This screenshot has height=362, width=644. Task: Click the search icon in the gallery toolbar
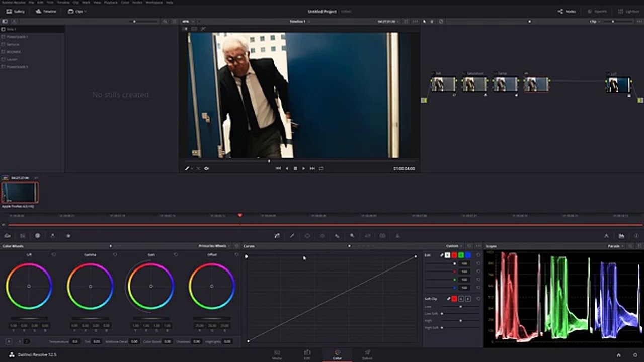[x=165, y=22]
